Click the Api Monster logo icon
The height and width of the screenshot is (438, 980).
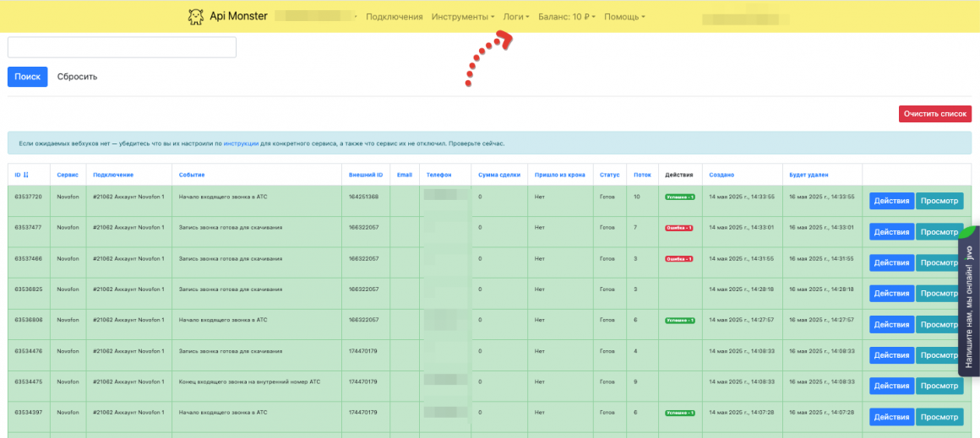196,16
